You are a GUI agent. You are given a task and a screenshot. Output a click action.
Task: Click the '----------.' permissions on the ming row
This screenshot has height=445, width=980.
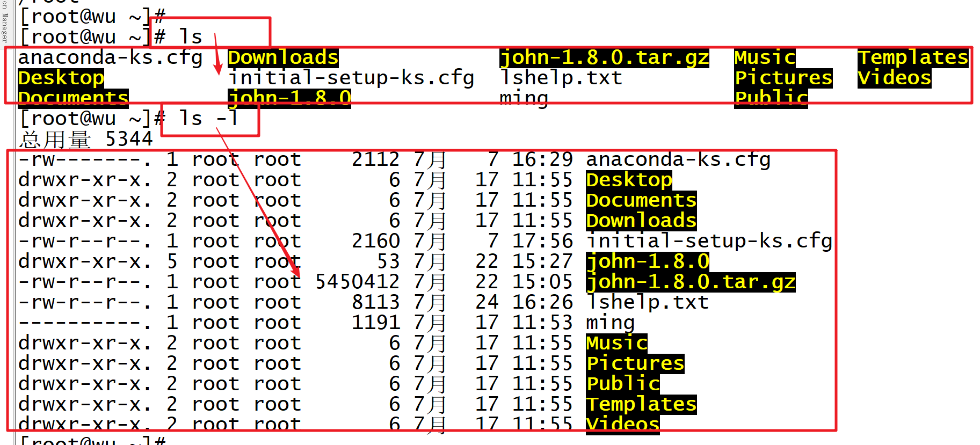tap(85, 323)
